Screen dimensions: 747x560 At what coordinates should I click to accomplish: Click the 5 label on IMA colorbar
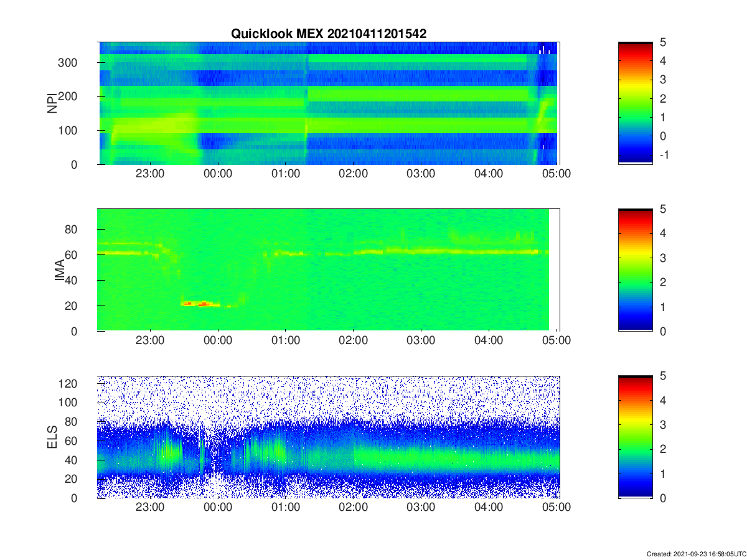pos(664,209)
